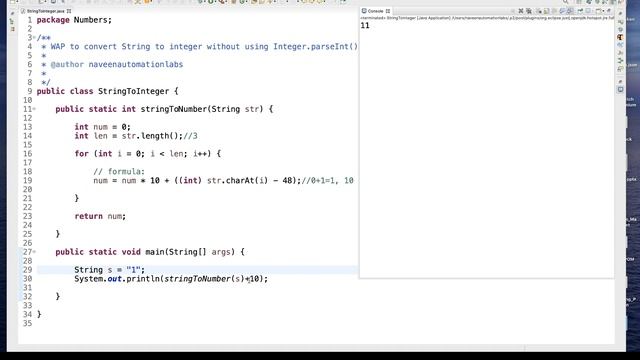Viewport: 640px width, 360px height.
Task: Click the for loop header line
Action: click(147, 154)
